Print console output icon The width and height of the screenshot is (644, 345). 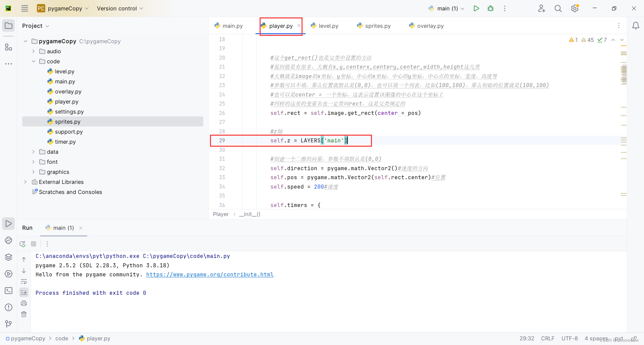tap(24, 303)
